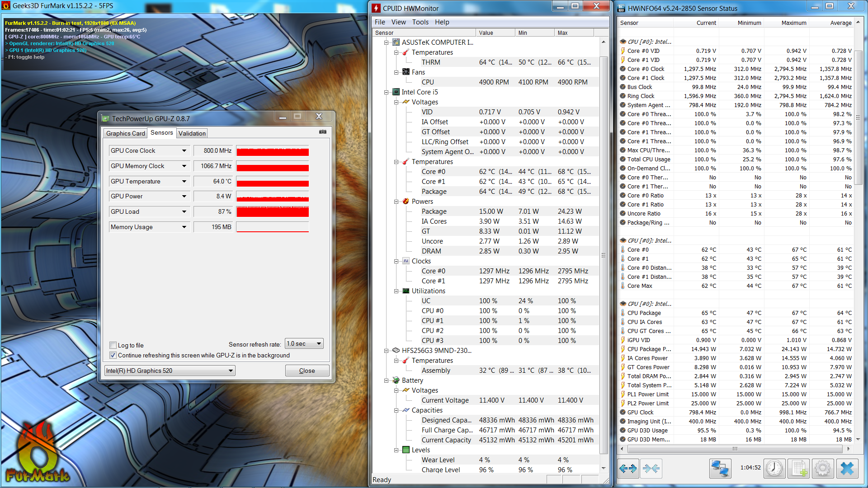Click the GPU Load red history graph
The width and height of the screenshot is (868, 488).
pyautogui.click(x=273, y=211)
